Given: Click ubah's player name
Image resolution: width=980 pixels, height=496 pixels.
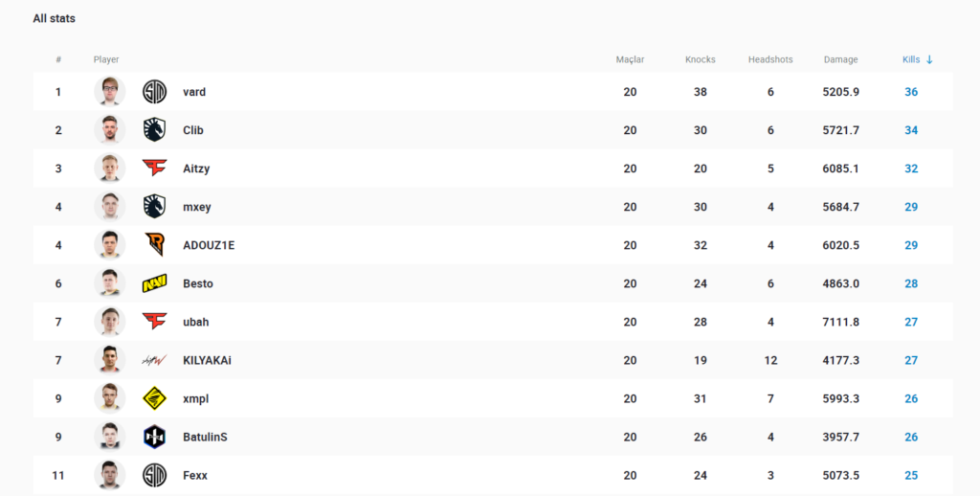Looking at the screenshot, I should 194,322.
